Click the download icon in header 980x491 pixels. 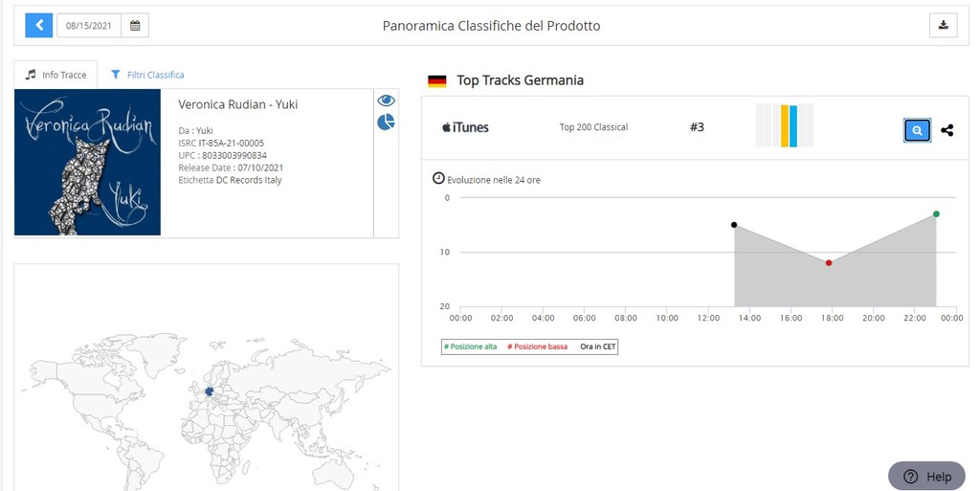pos(943,26)
